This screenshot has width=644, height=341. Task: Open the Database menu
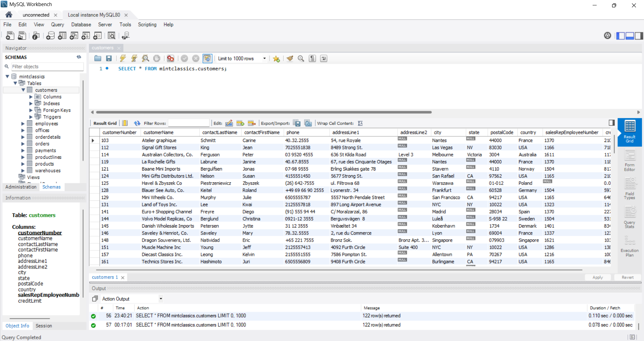[x=81, y=25]
